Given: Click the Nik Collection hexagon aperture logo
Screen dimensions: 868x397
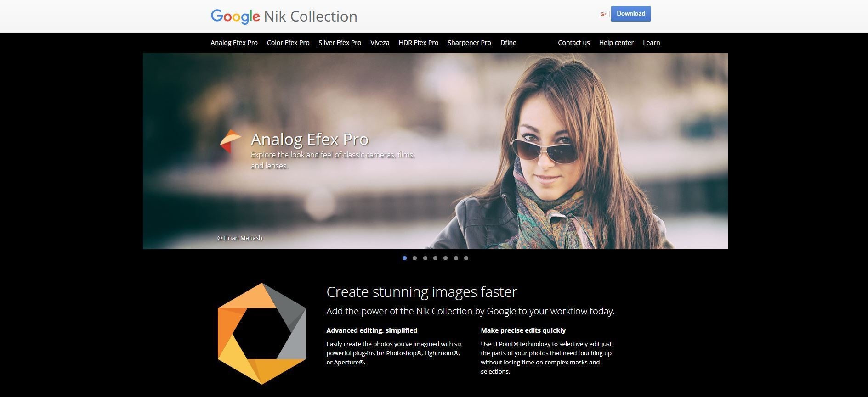Looking at the screenshot, I should pos(261,334).
